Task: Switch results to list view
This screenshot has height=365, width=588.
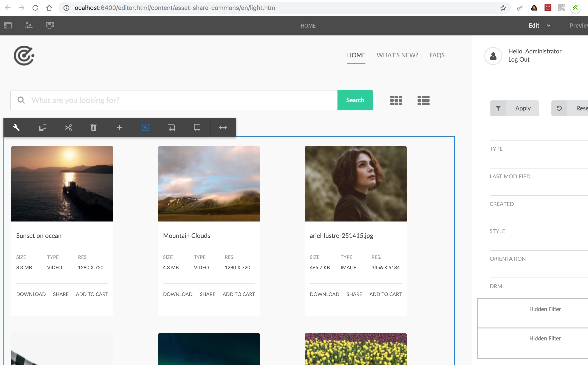Action: click(423, 100)
